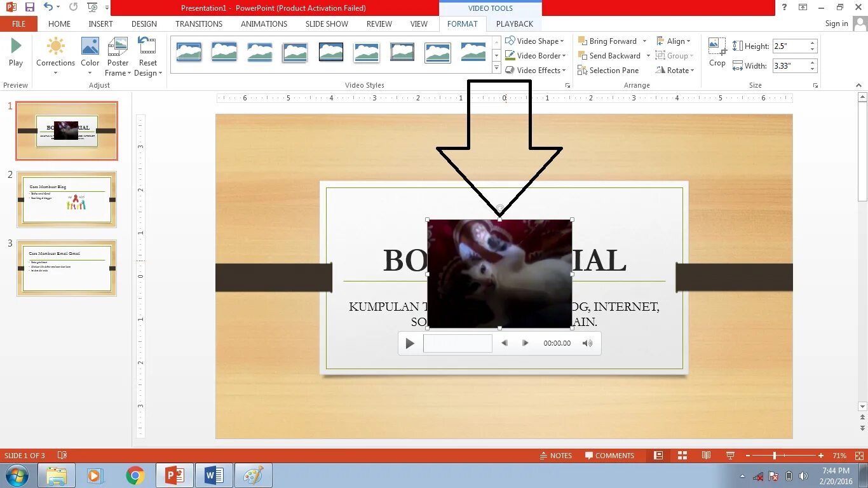868x488 pixels.
Task: Switch to Reading View icon
Action: click(706, 456)
